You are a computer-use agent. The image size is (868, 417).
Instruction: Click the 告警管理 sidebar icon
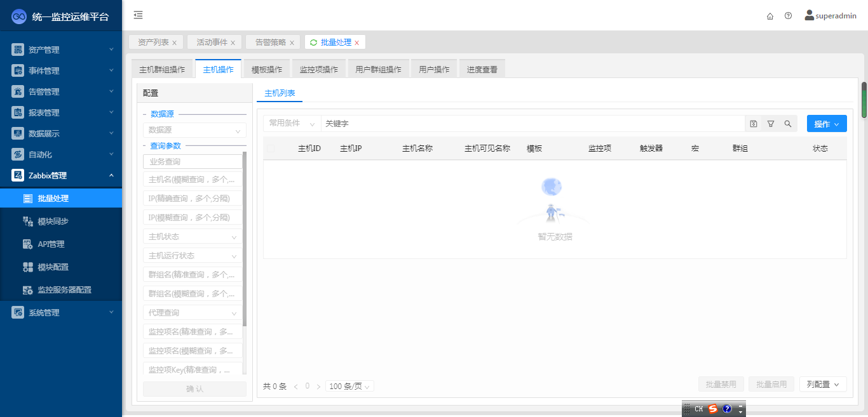[x=18, y=91]
